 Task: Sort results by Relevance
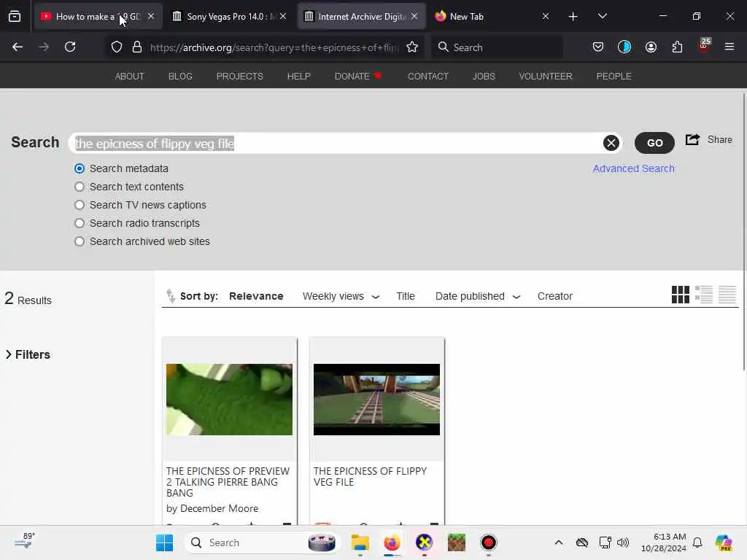click(x=256, y=296)
